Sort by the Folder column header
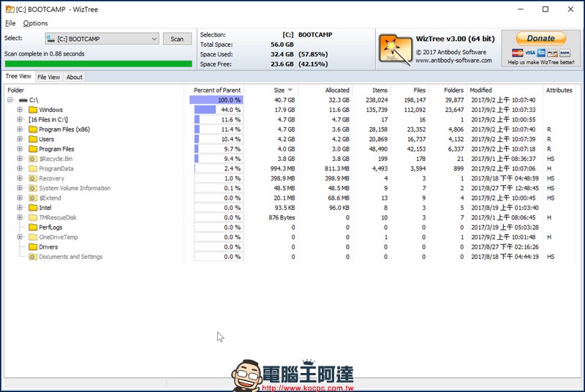 tap(94, 90)
